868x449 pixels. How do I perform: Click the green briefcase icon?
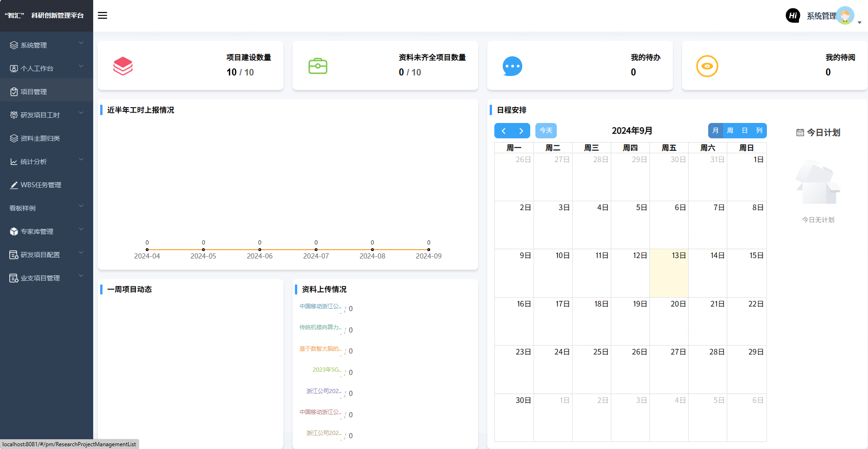[318, 66]
